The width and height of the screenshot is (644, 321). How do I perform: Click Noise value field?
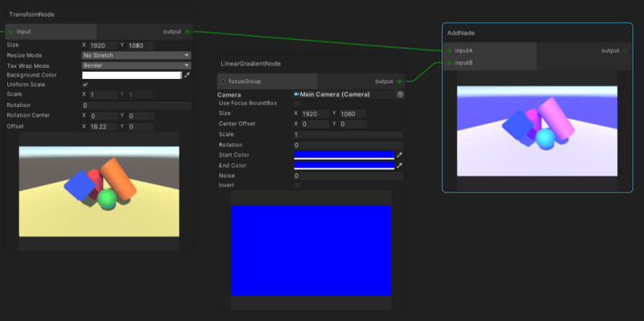[x=349, y=176]
